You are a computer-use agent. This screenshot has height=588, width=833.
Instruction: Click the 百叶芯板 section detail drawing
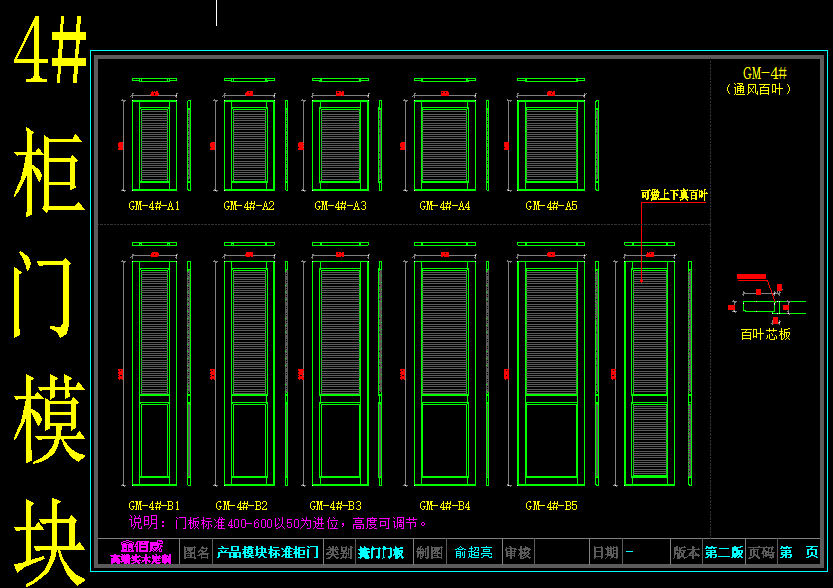click(770, 305)
